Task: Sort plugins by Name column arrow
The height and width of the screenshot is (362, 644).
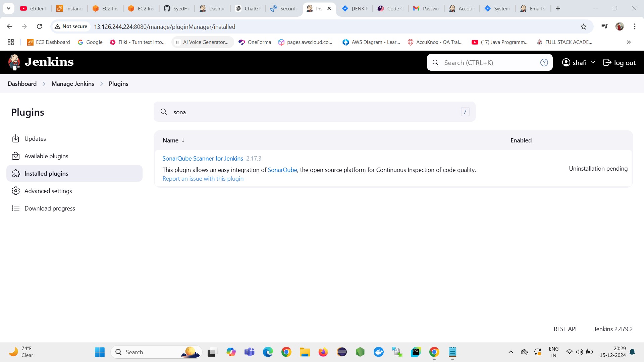Action: point(183,140)
